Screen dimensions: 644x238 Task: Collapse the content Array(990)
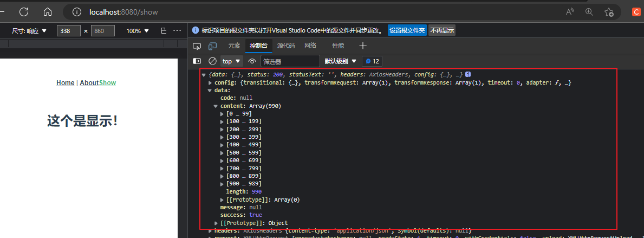[x=216, y=106]
